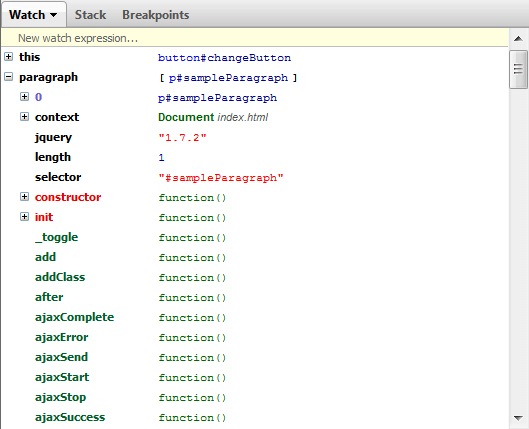Open the Document index.html link
The image size is (529, 429).
click(213, 117)
